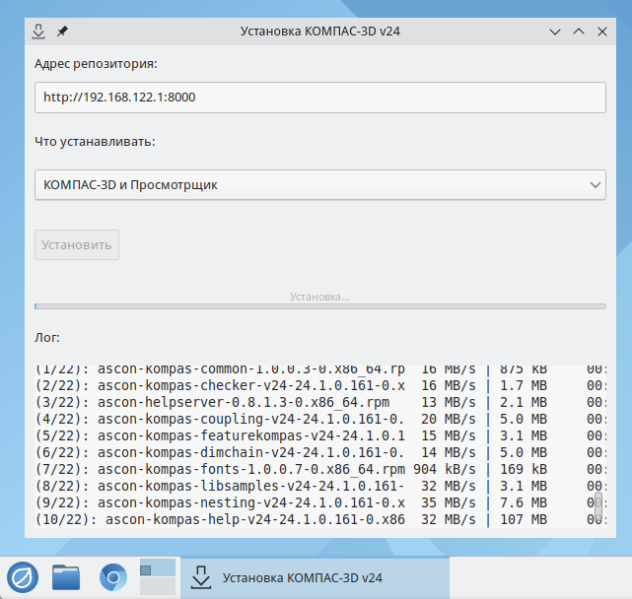The height and width of the screenshot is (599, 632).
Task: Switch the virtual desktop pager
Action: point(158,577)
